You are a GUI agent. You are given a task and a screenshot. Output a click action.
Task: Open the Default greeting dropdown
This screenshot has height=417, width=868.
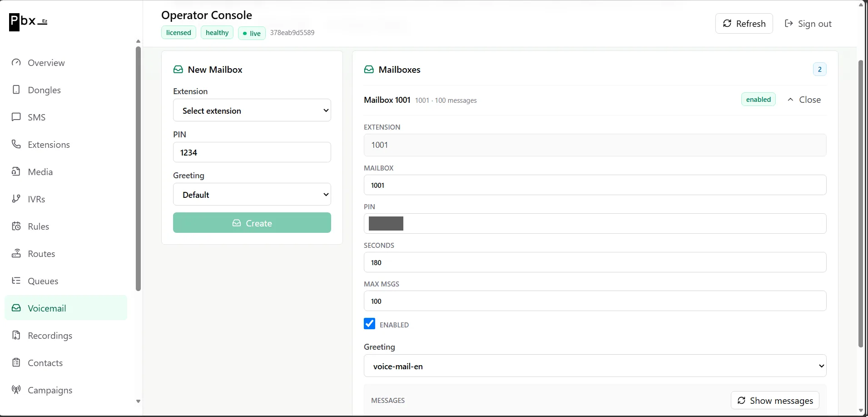252,195
